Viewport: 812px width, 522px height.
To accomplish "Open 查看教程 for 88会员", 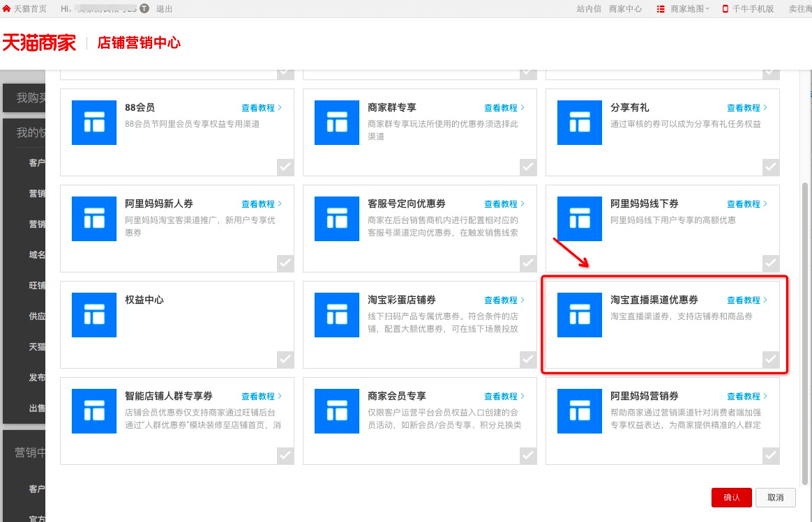I will [x=262, y=107].
